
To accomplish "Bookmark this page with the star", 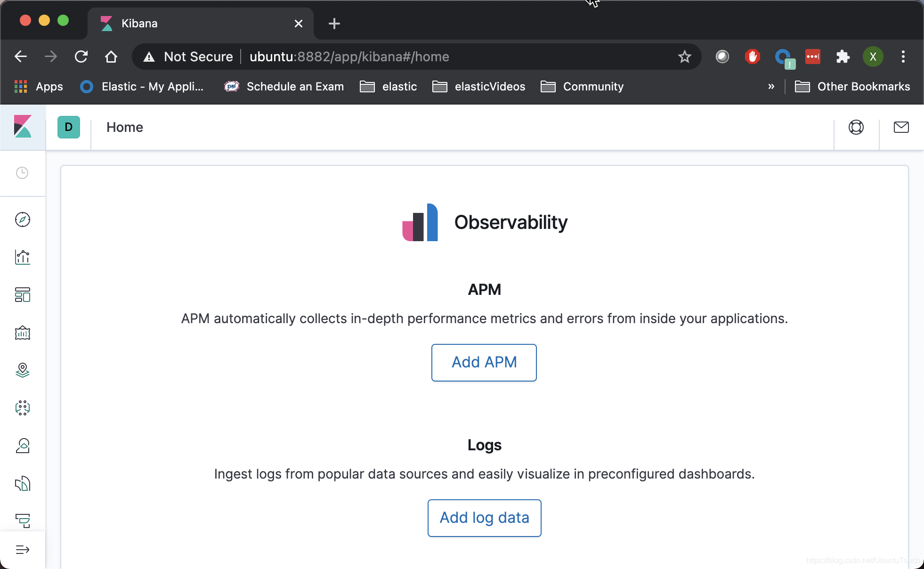I will point(684,57).
